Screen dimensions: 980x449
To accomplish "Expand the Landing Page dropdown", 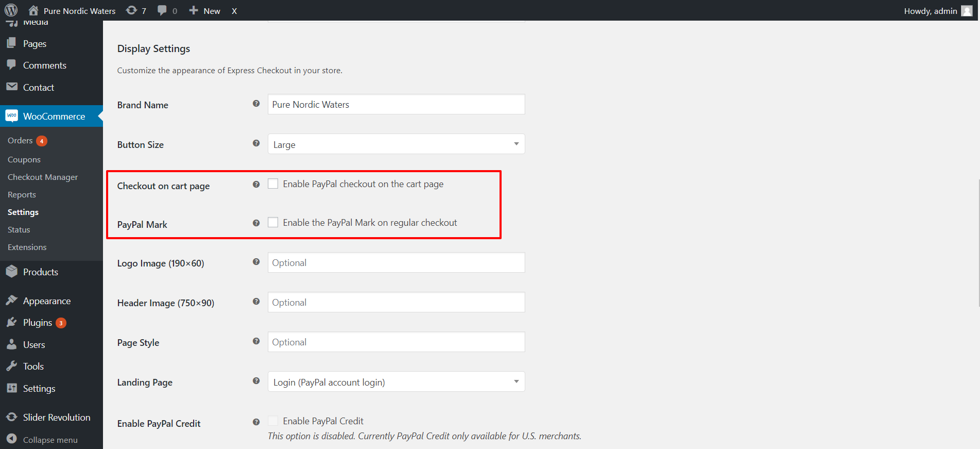I will (396, 382).
